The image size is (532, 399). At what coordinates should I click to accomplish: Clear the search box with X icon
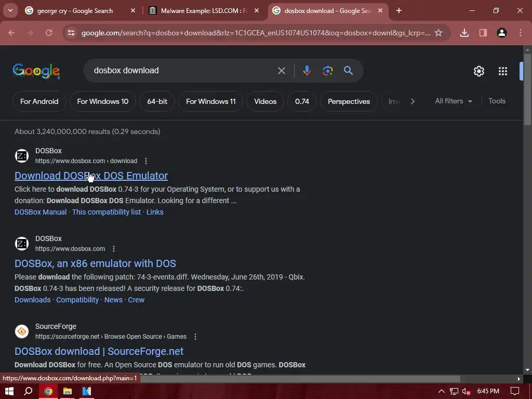pyautogui.click(x=281, y=71)
